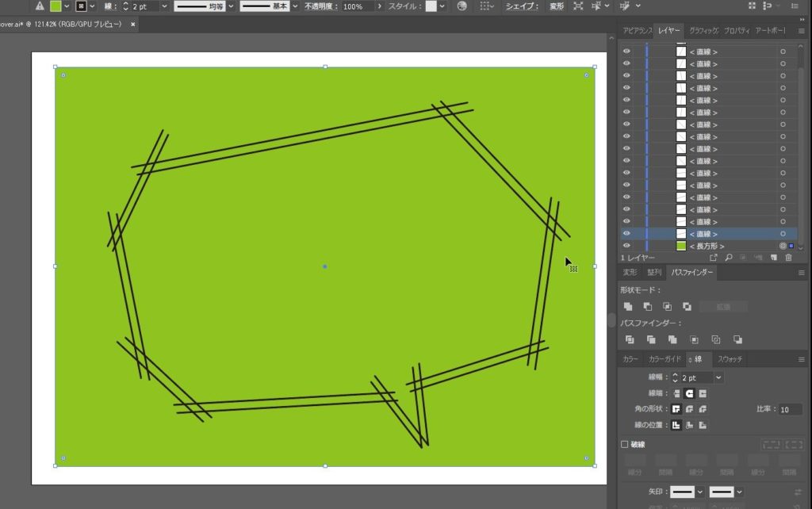
Task: Open the stroke weight dropdown in 線 panel
Action: click(x=718, y=378)
